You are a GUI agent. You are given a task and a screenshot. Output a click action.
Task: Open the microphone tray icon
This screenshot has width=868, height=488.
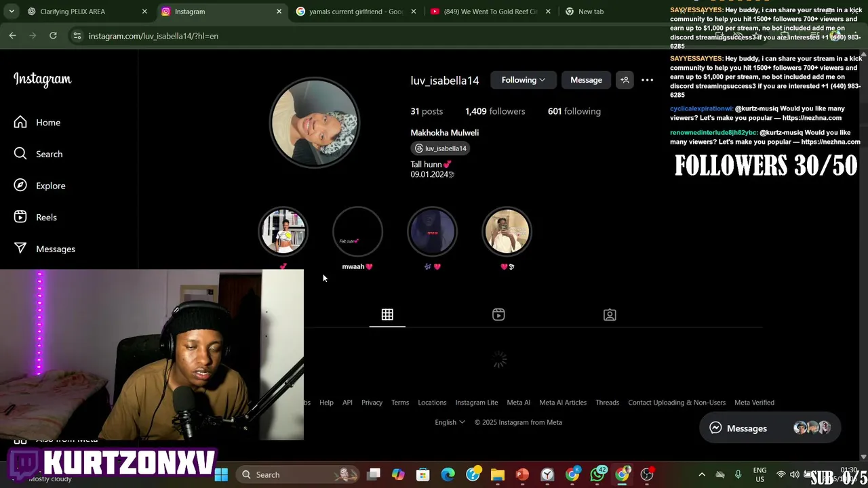[738, 475]
